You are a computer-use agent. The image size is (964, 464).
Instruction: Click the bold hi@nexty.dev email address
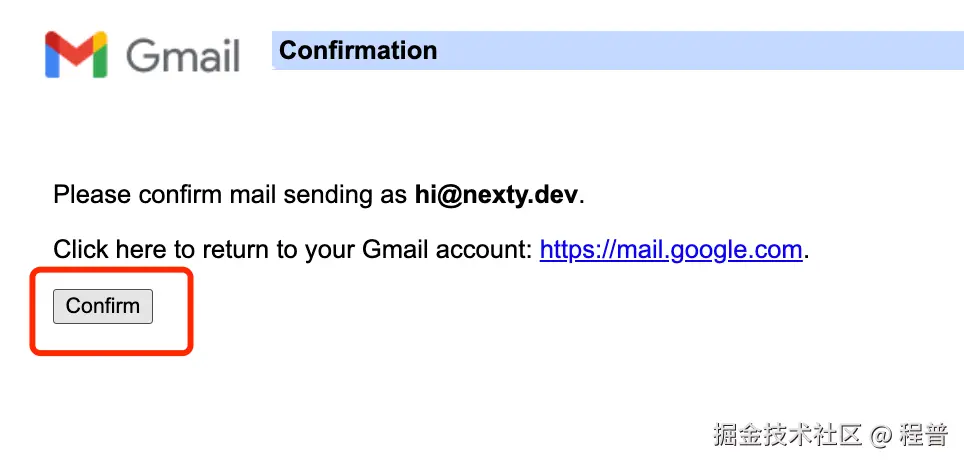click(x=497, y=195)
